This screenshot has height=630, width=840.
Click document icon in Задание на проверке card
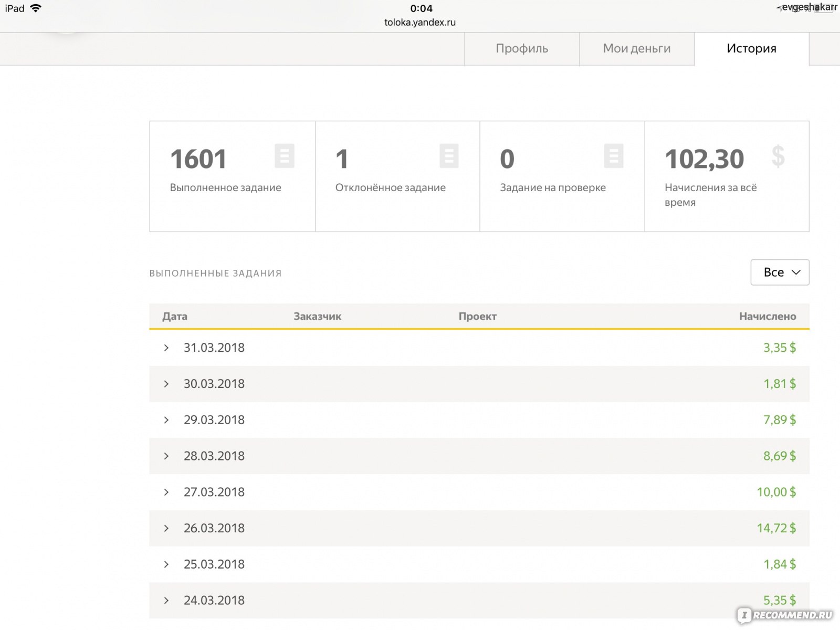pos(614,156)
